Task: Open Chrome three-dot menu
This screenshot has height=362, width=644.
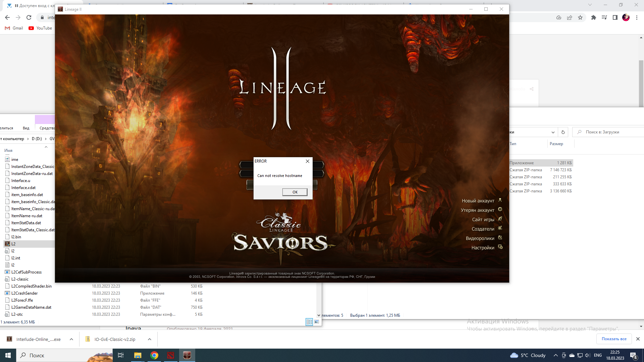Action: click(x=637, y=17)
